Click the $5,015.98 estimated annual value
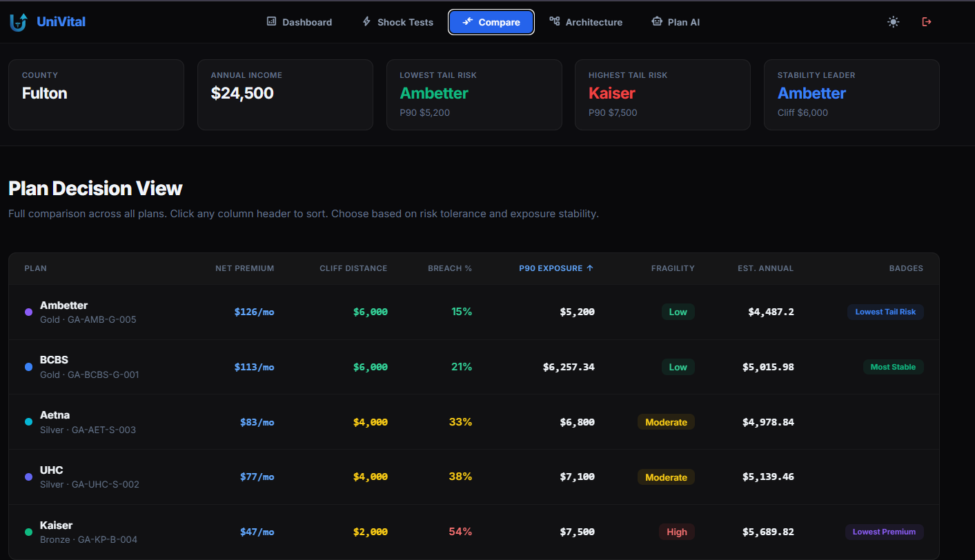 click(768, 367)
